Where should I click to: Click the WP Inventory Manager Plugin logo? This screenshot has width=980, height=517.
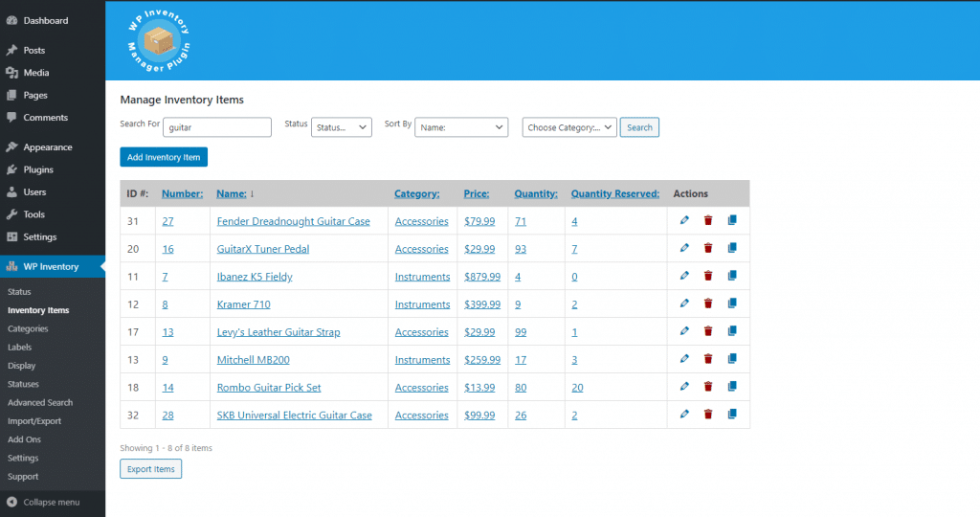click(159, 41)
